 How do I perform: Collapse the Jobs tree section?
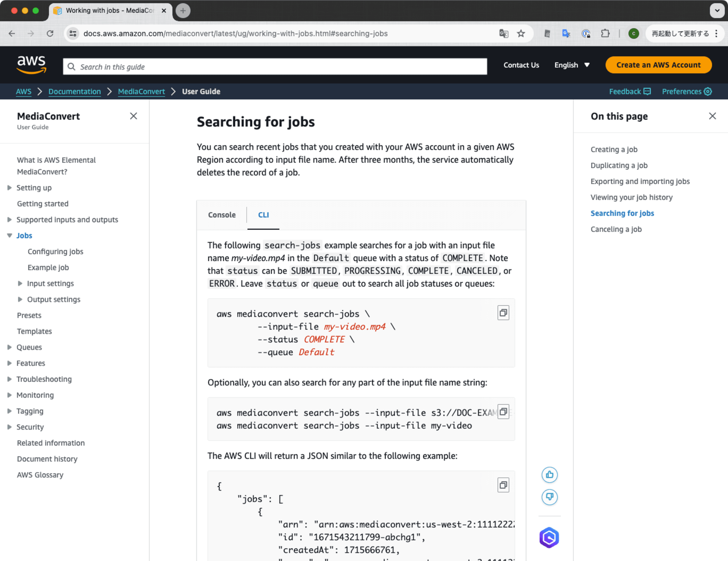pyautogui.click(x=9, y=236)
